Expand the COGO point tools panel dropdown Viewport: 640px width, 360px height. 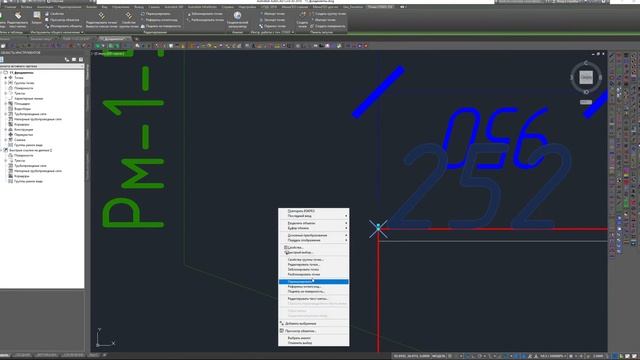click(292, 32)
